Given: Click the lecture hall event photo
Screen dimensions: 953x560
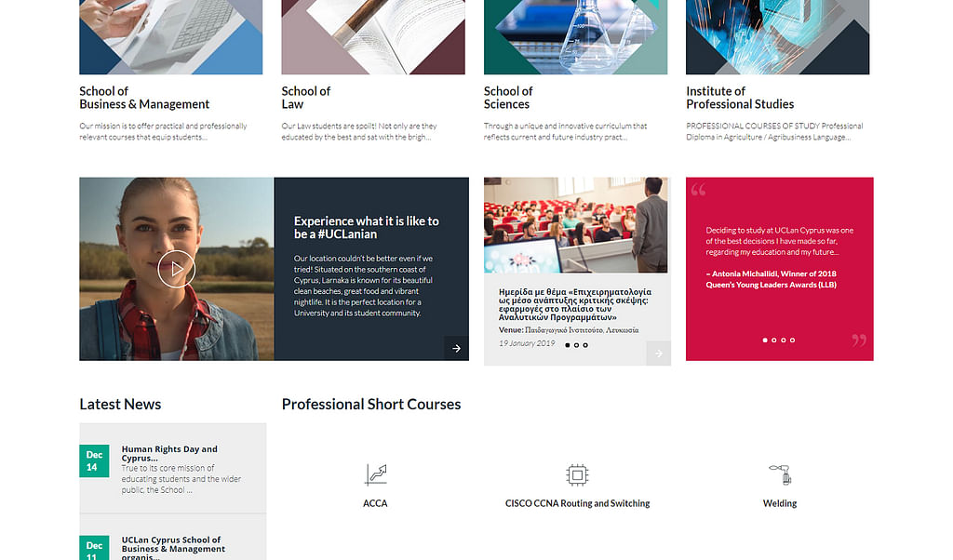Looking at the screenshot, I should pyautogui.click(x=576, y=225).
